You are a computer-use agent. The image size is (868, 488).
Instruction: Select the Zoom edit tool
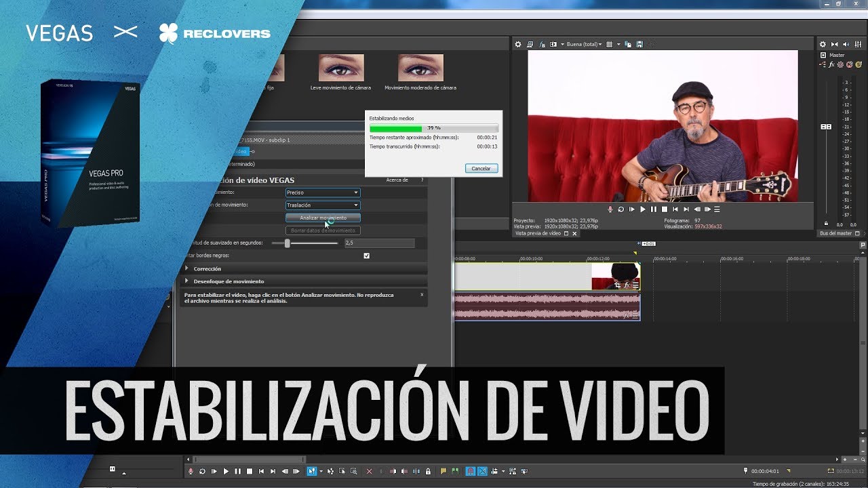pyautogui.click(x=354, y=471)
